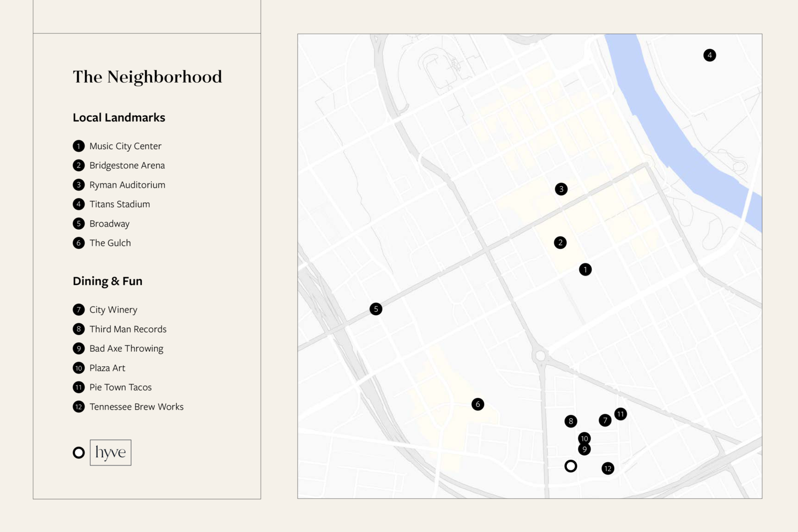
Task: Select The Gulch legend text
Action: point(110,243)
